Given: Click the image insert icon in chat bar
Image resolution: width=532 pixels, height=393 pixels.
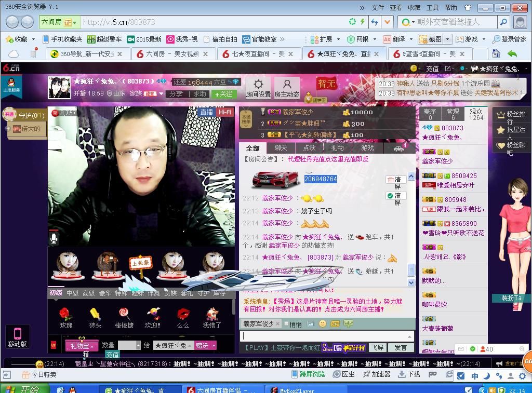Looking at the screenshot, I should tap(311, 324).
